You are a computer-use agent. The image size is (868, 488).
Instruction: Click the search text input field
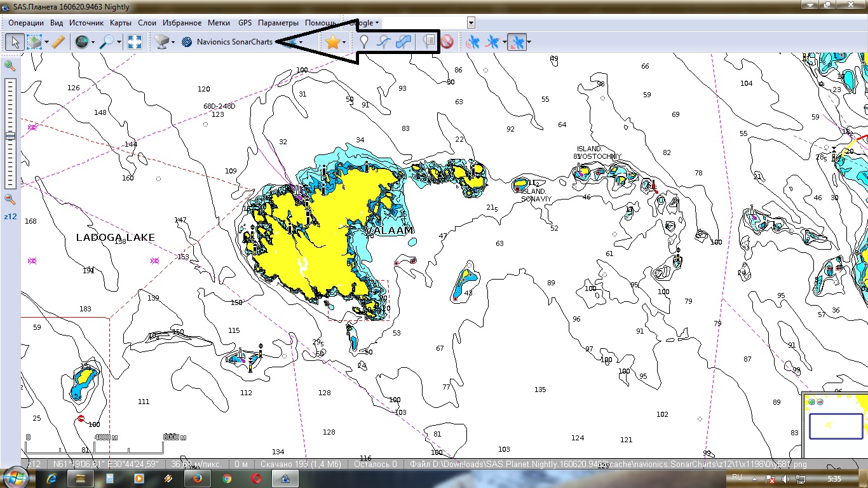click(423, 23)
